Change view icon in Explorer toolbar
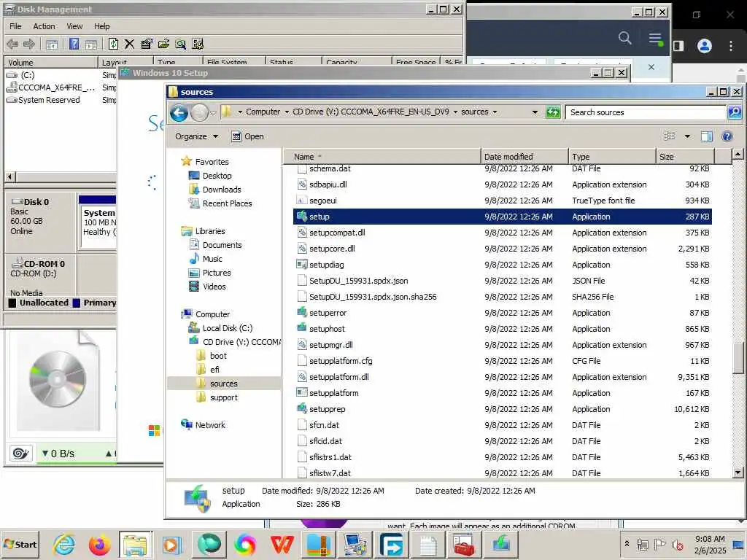Viewport: 747px width, 560px height. tap(670, 136)
